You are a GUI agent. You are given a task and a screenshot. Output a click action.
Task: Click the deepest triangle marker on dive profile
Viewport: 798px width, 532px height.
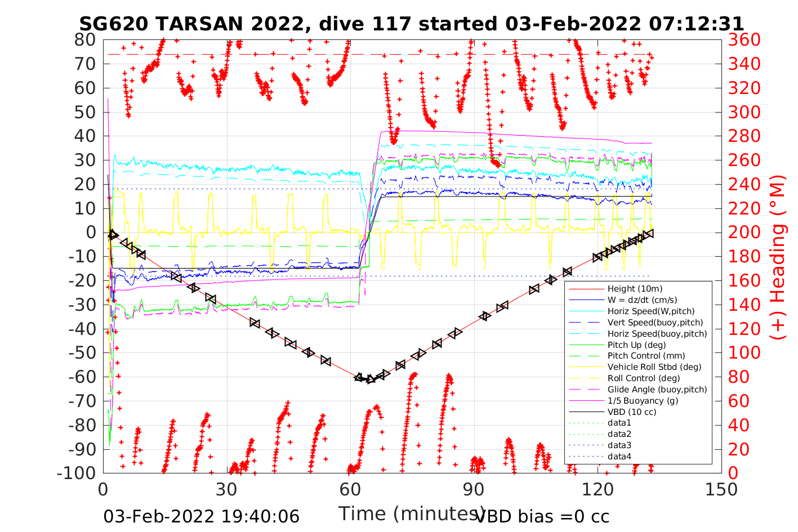[x=370, y=379]
